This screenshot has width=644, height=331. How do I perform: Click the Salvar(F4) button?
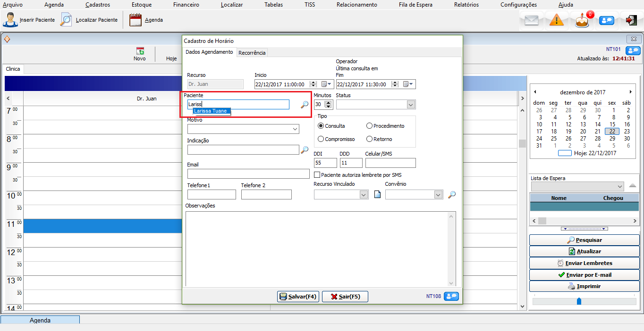tap(298, 297)
